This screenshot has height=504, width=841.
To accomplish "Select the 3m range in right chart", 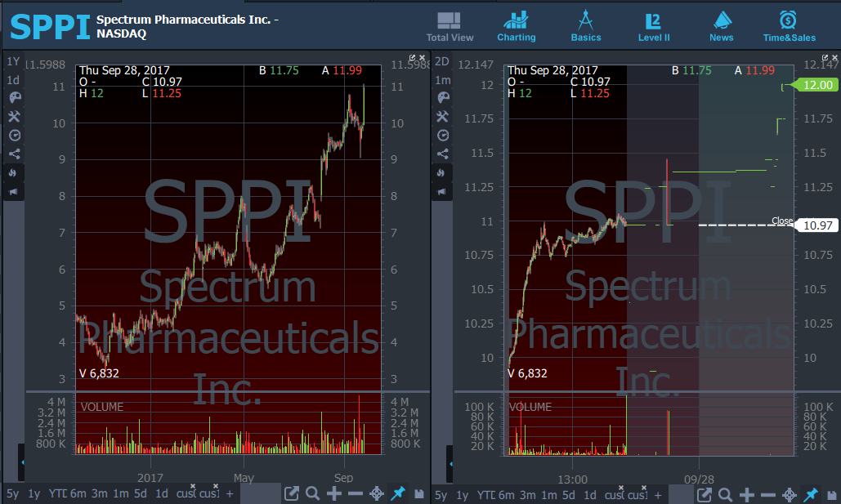I will (x=528, y=495).
